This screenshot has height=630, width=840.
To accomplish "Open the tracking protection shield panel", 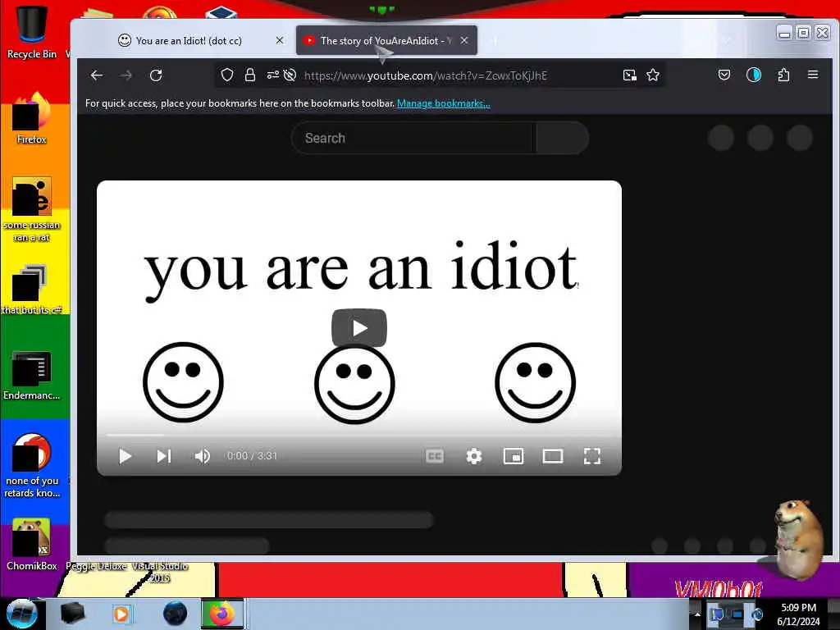I will pyautogui.click(x=227, y=75).
